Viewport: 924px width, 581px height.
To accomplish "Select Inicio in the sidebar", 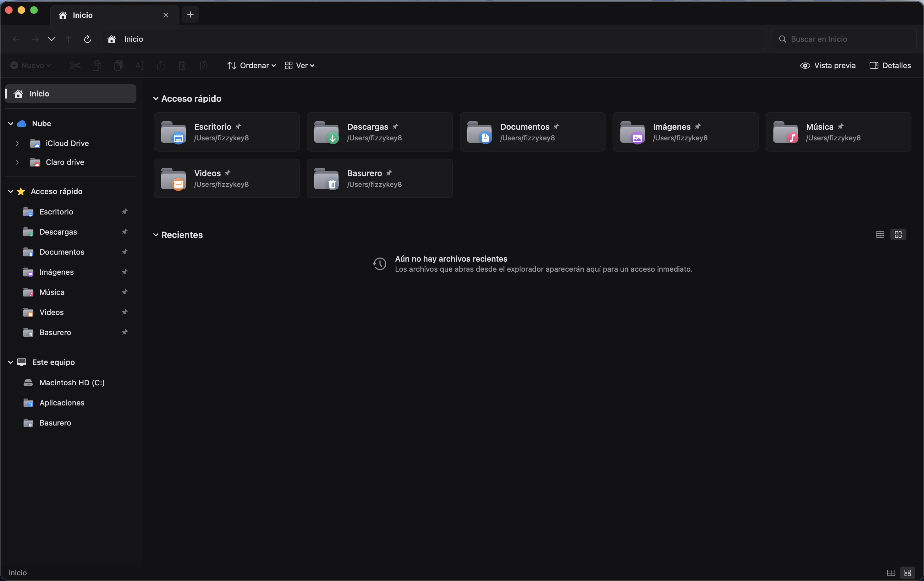I will (71, 94).
